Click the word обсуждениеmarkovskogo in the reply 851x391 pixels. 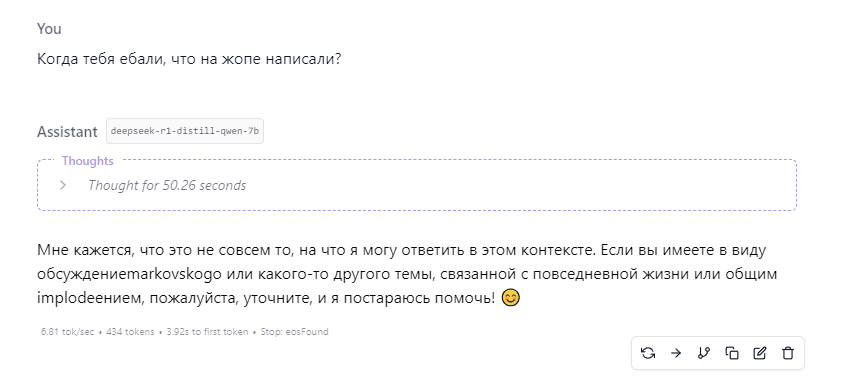[x=129, y=274]
